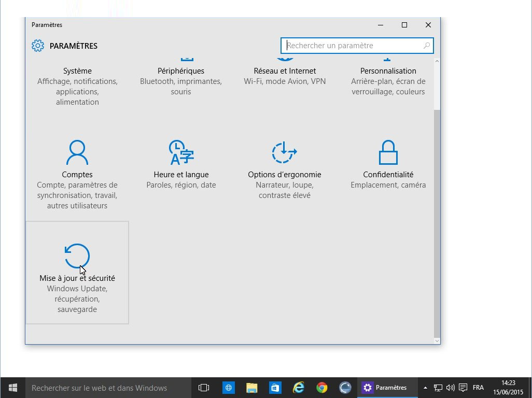
Task: Click the scroll-down arrow of settings list
Action: coord(437,340)
